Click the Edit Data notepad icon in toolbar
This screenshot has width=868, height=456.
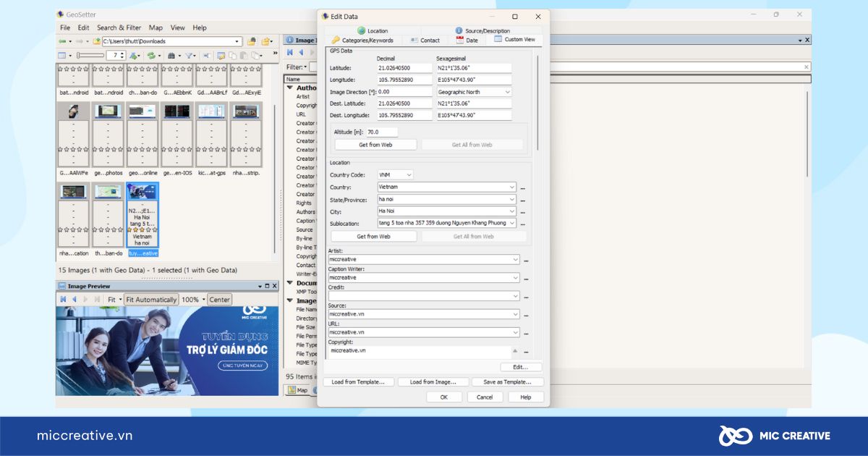pos(221,55)
